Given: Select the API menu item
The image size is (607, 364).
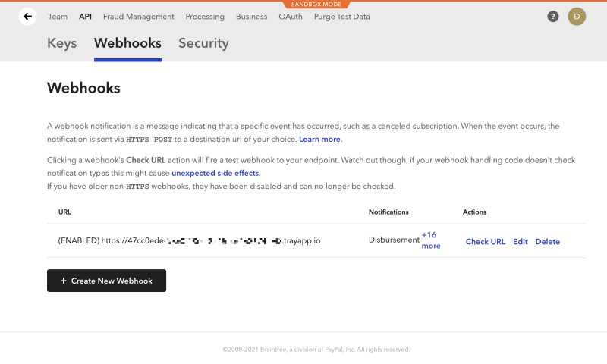Looking at the screenshot, I should [86, 17].
